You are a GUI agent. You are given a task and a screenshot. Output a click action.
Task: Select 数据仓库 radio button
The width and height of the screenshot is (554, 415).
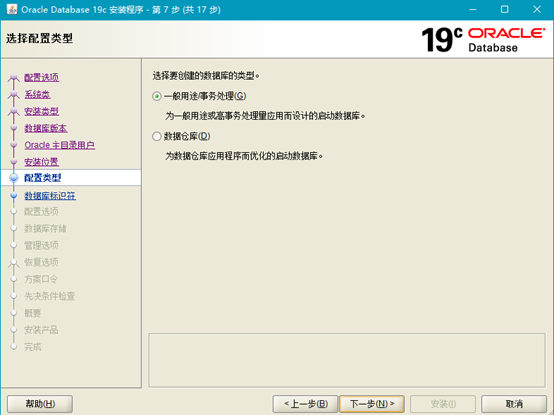(157, 136)
